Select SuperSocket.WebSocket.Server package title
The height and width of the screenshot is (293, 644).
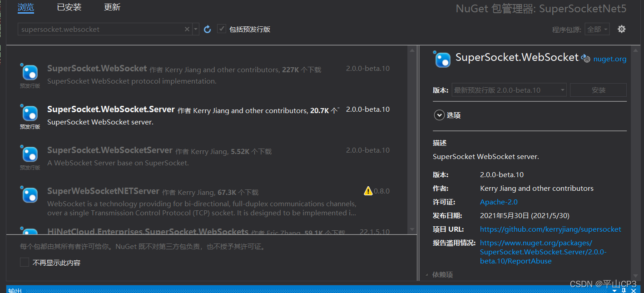[x=111, y=109]
